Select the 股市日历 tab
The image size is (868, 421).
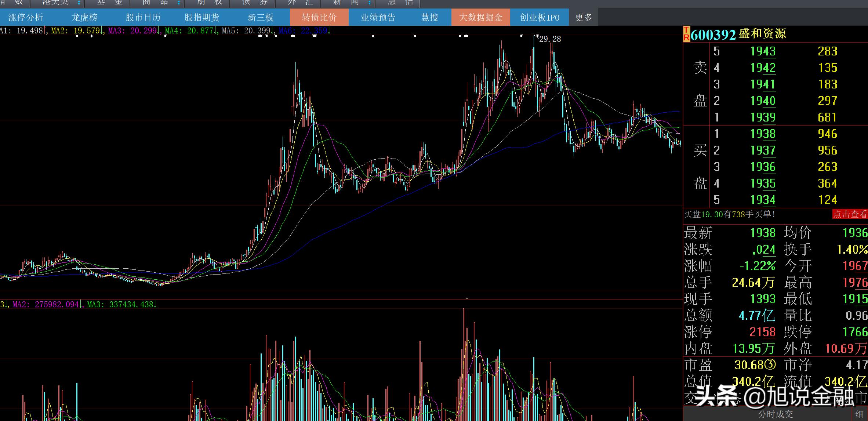click(x=143, y=17)
